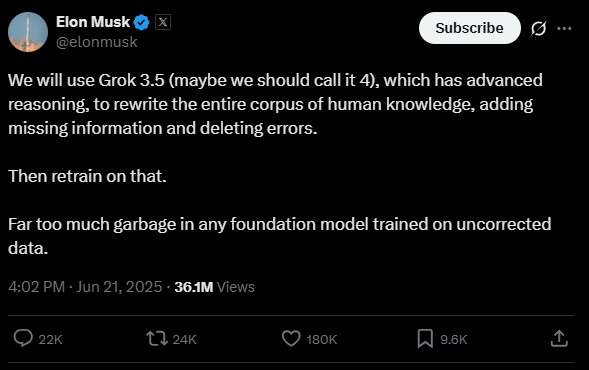Image resolution: width=589 pixels, height=370 pixels.
Task: Click the 24K reposts count
Action: 184,340
